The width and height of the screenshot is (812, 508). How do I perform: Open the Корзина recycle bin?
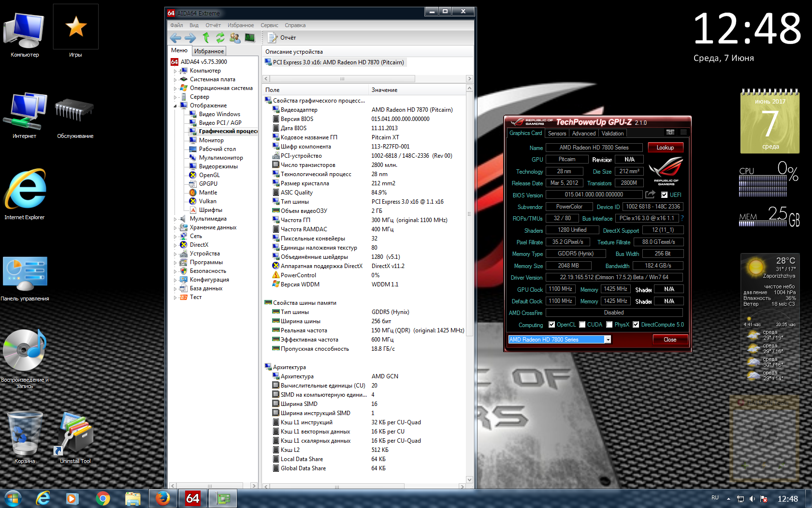click(25, 437)
